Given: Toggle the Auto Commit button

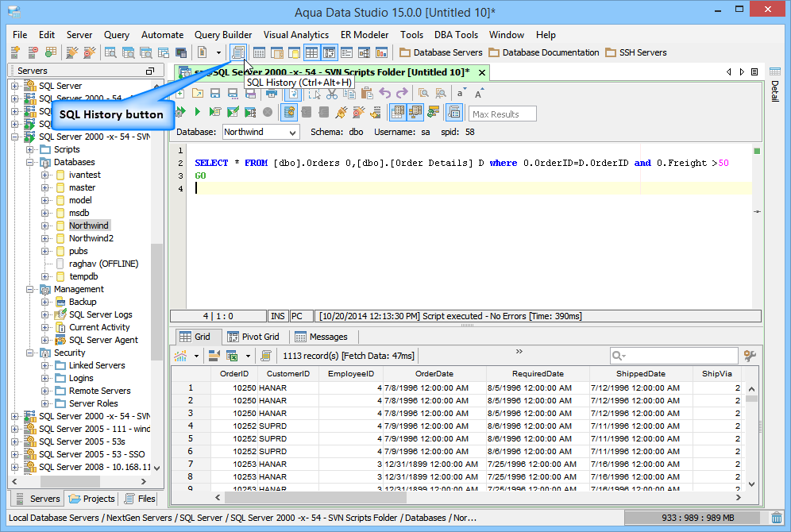Looking at the screenshot, I should [289, 112].
